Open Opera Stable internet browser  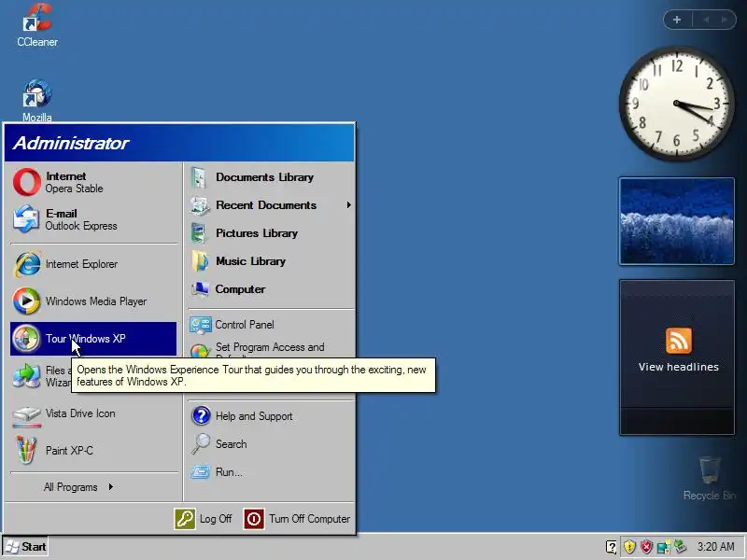(x=93, y=182)
